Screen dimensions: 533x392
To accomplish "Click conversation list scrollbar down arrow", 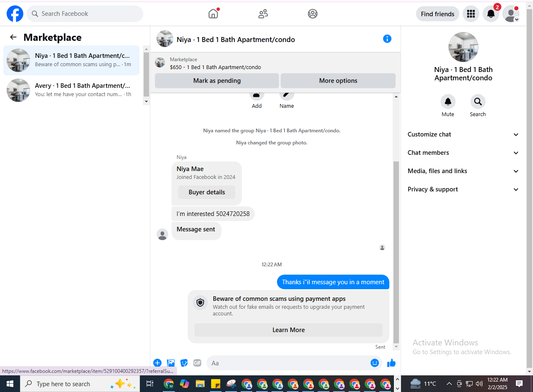I will pyautogui.click(x=146, y=101).
